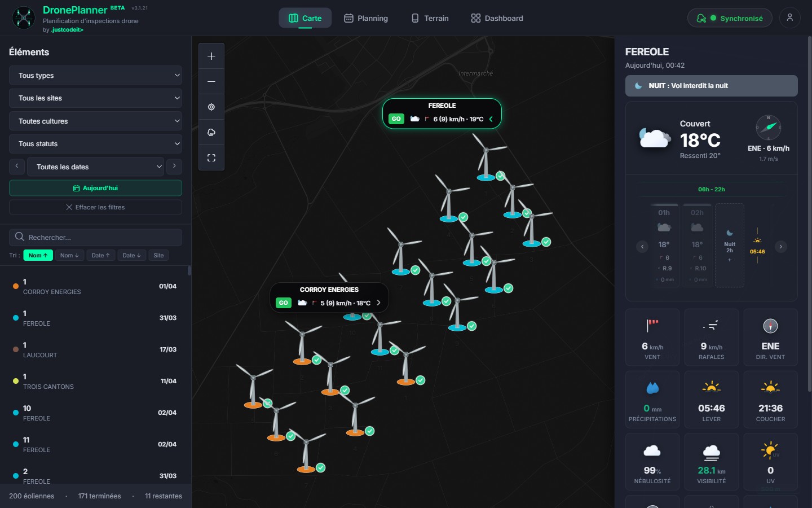Click the sunset COUCHER icon
The height and width of the screenshot is (508, 812).
[770, 387]
